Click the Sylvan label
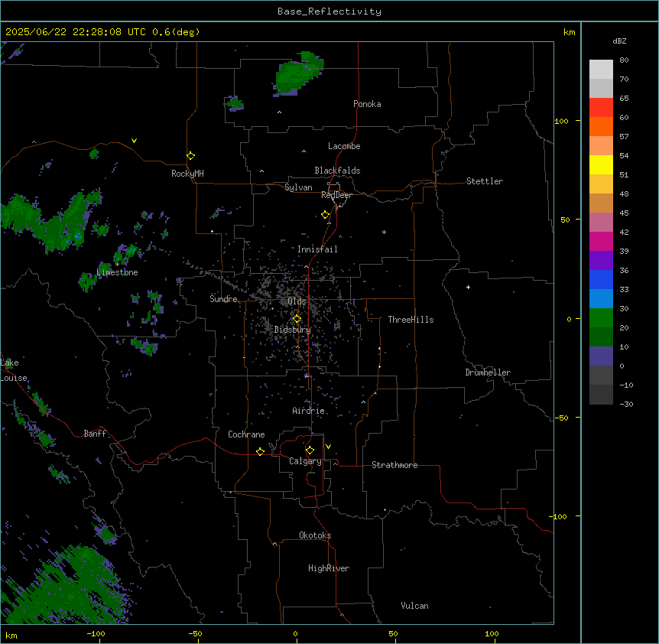This screenshot has width=659, height=644. [x=298, y=187]
